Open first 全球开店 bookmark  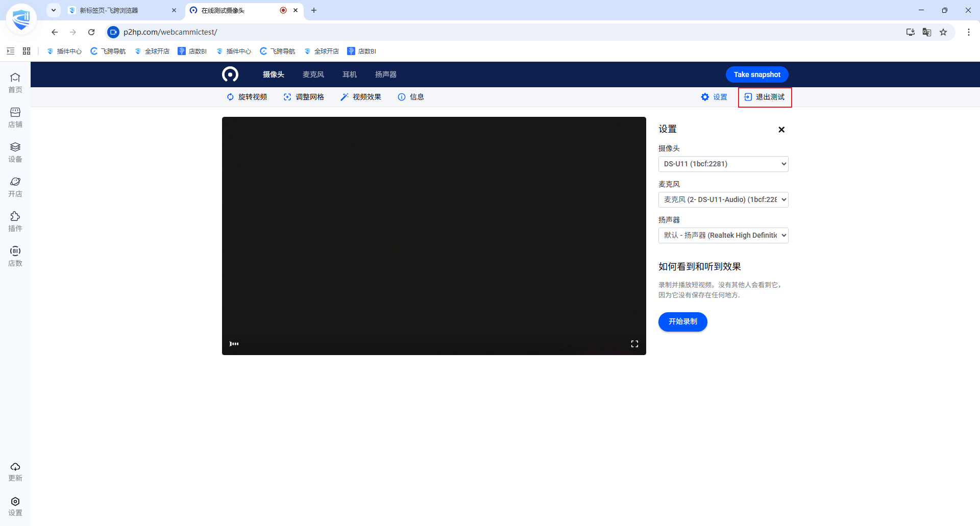coord(152,51)
